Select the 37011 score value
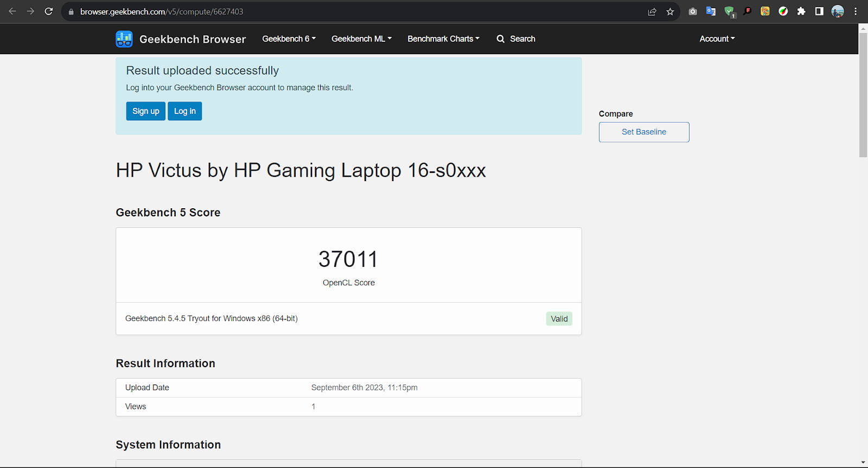 tap(348, 259)
